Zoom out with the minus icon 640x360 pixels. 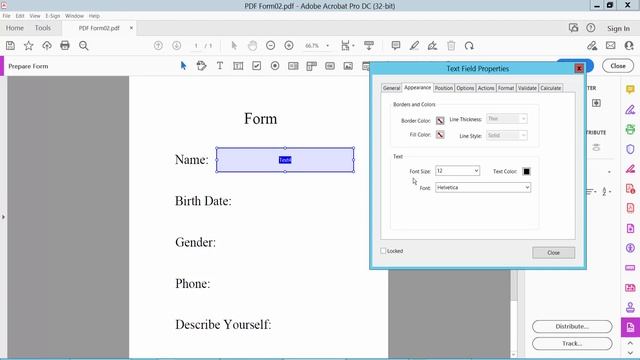pos(270,46)
